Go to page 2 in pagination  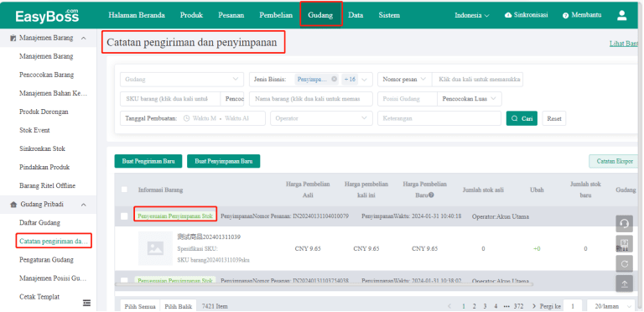(x=475, y=306)
